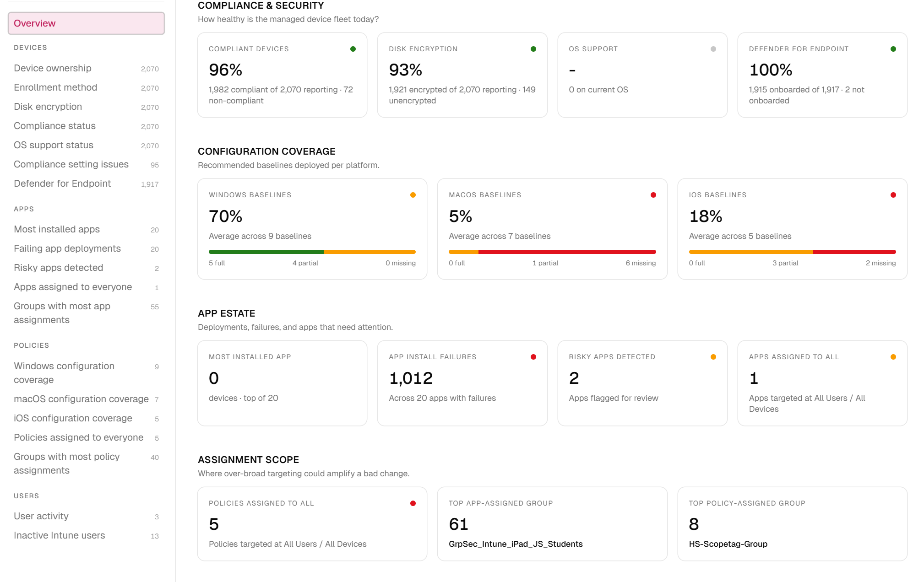
Task: Click the 1,012 app install failures value
Action: click(x=411, y=378)
